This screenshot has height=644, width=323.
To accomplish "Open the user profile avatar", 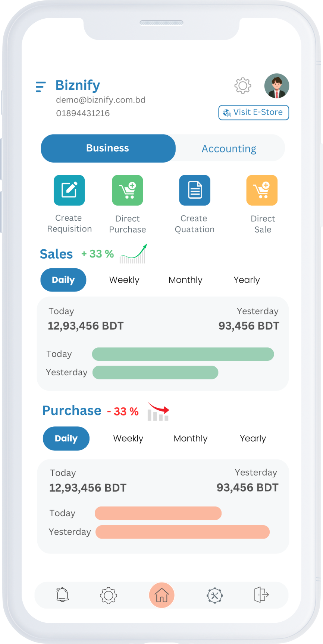I will [277, 86].
